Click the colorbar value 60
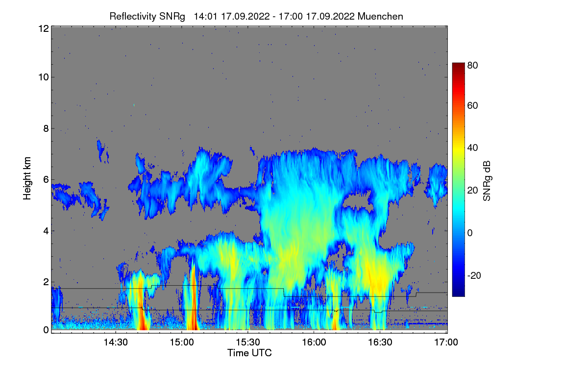The width and height of the screenshot is (588, 392). [472, 105]
